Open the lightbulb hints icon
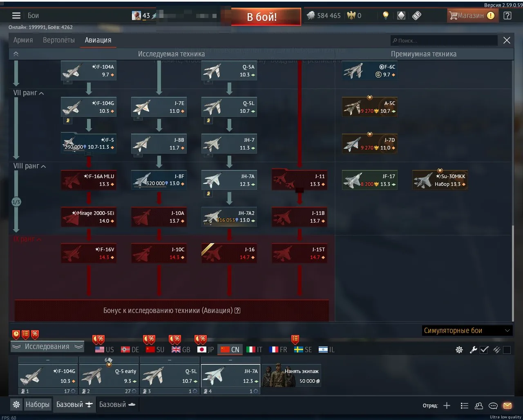The height and width of the screenshot is (420, 523). [x=385, y=16]
